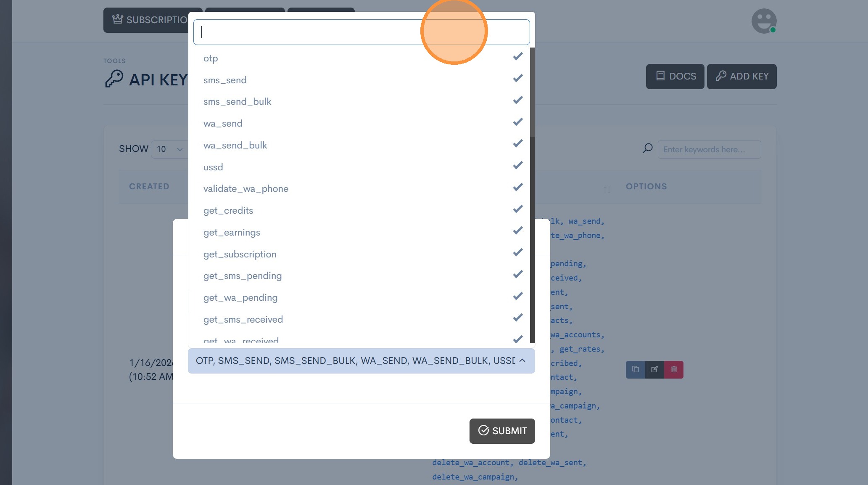The image size is (868, 485).
Task: Click the red delete key trash icon
Action: [x=674, y=369]
